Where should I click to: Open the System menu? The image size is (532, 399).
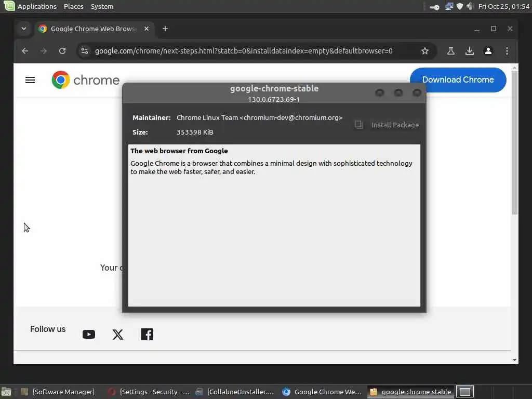(102, 6)
